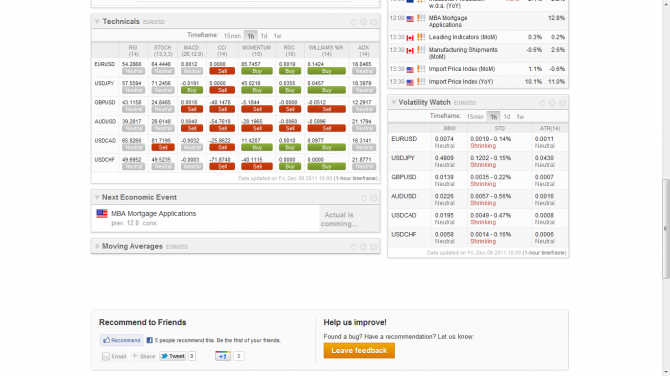670x376 pixels.
Task: Select 1d timeframe in Volatility Watch
Action: (x=507, y=117)
